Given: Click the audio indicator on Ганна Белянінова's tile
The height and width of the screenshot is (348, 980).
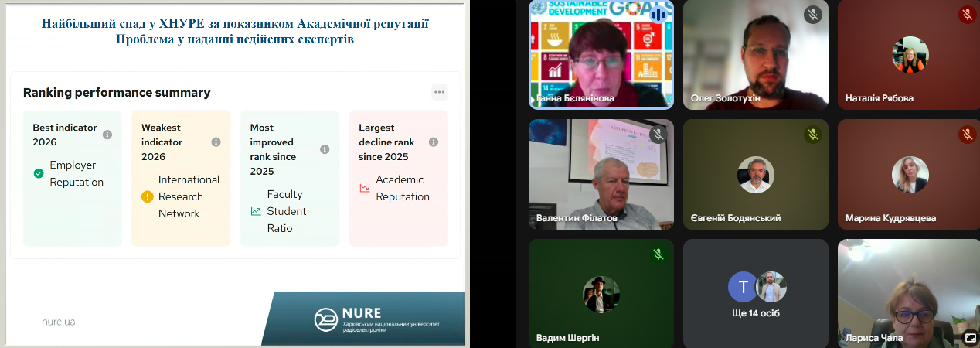Looking at the screenshot, I should tap(658, 15).
